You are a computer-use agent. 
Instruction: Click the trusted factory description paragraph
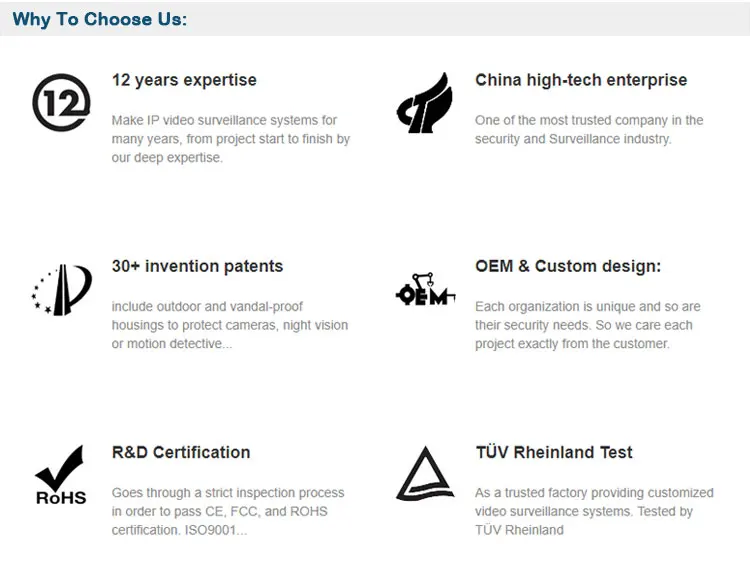(593, 511)
